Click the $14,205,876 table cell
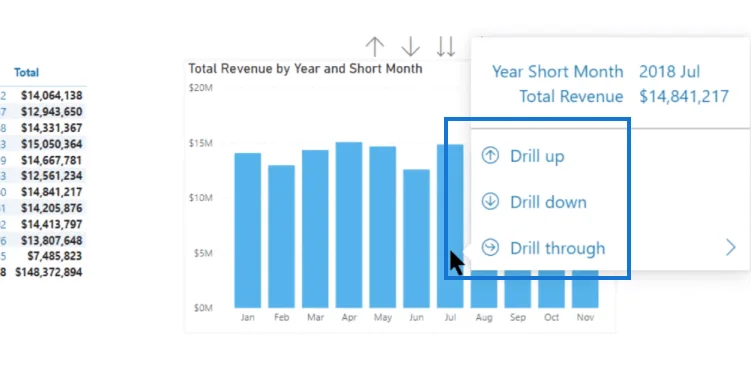Screen dimensions: 751x380 (x=52, y=208)
